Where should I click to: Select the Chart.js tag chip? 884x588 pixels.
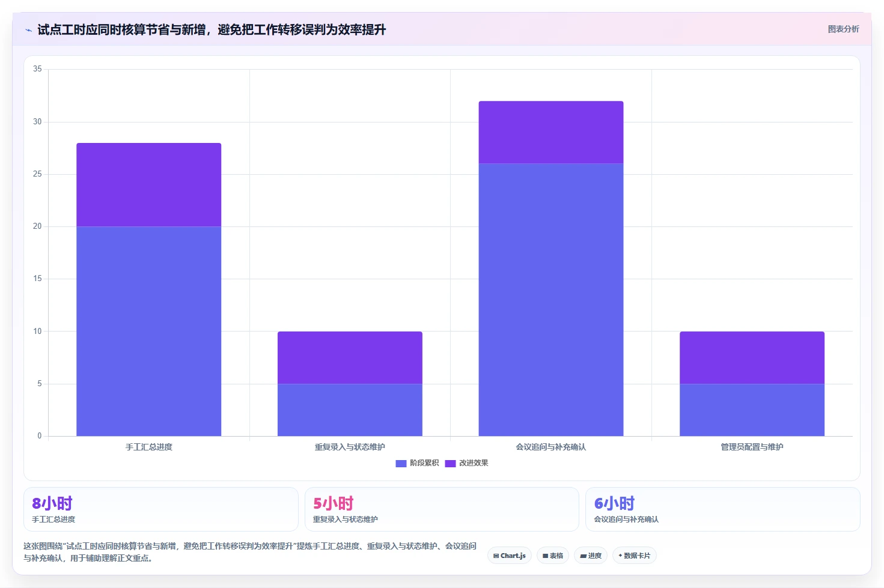[510, 556]
